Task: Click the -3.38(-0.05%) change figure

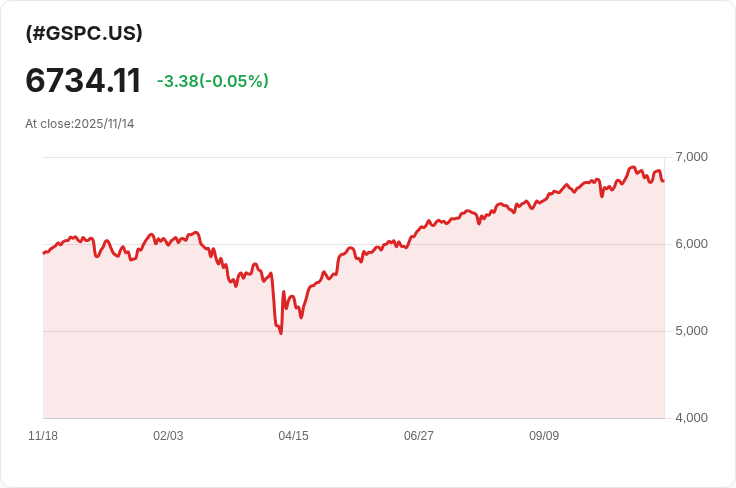Action: pyautogui.click(x=212, y=81)
